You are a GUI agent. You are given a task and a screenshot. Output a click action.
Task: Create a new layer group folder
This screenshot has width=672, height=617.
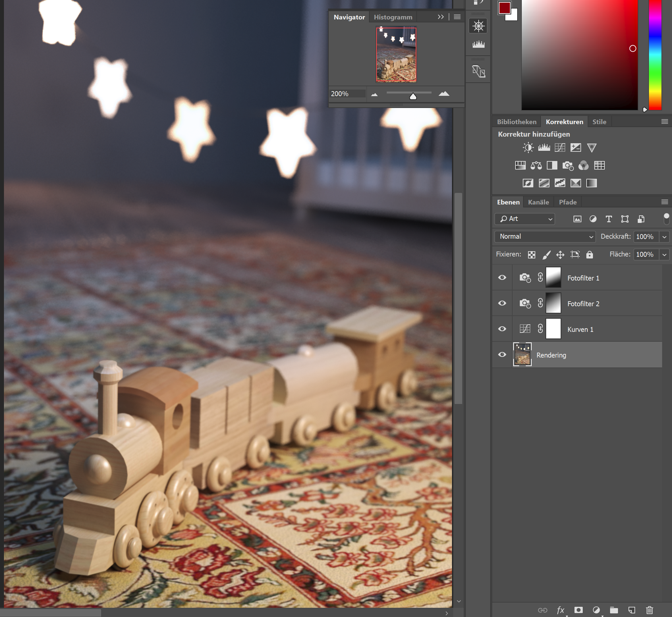click(x=614, y=610)
